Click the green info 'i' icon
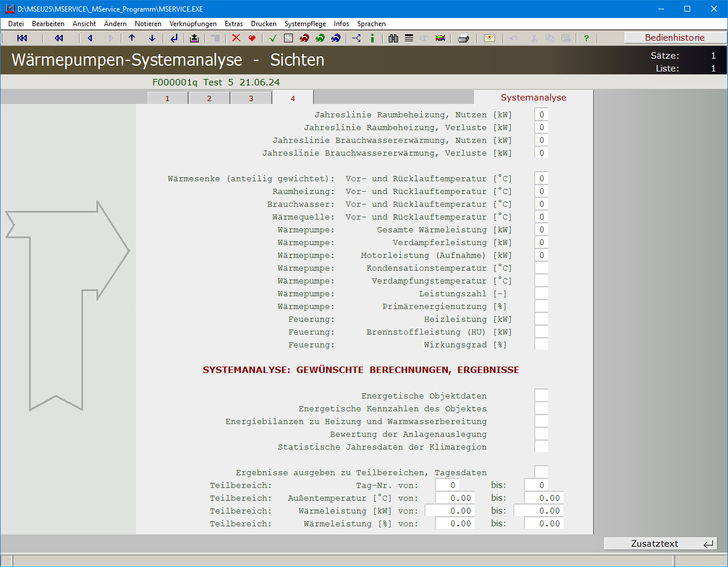 click(372, 38)
